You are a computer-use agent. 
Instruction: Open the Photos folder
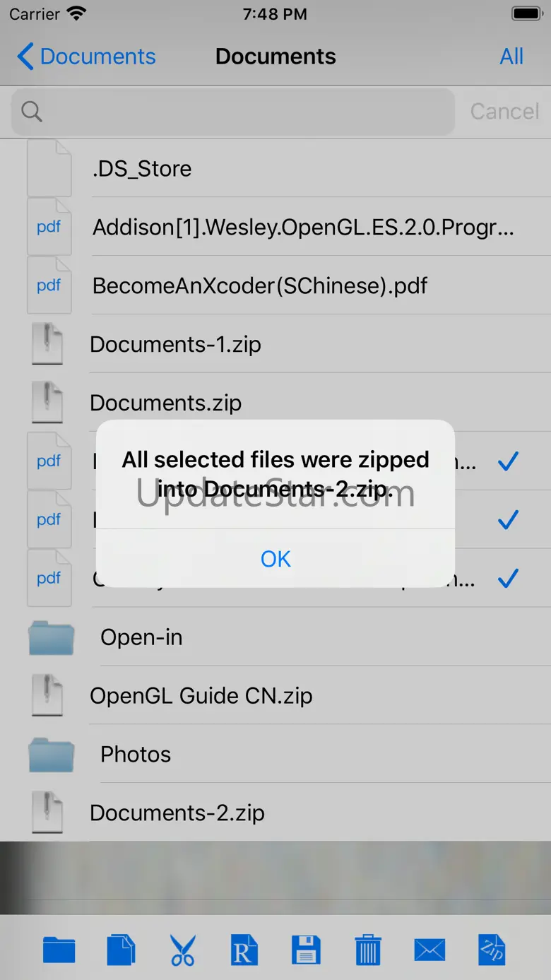136,755
